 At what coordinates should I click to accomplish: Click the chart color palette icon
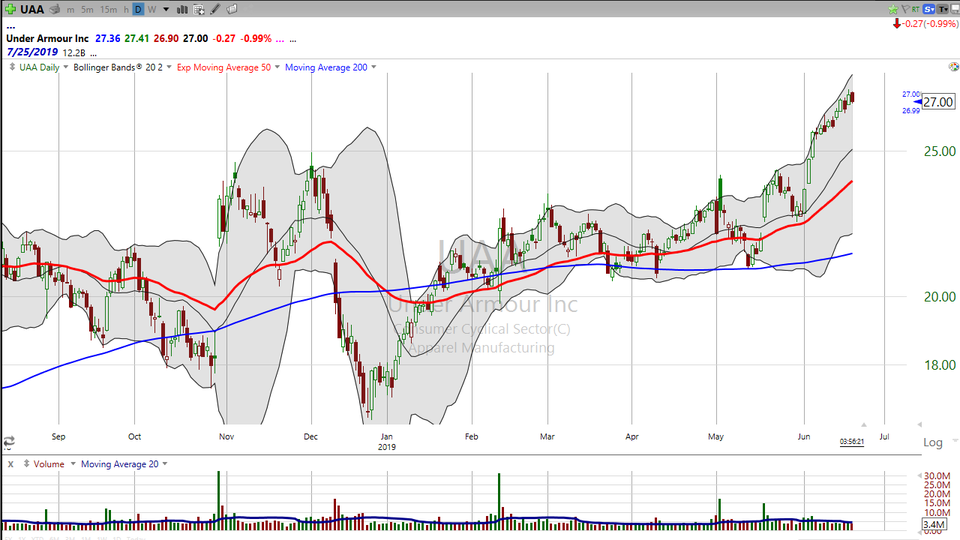(953, 67)
